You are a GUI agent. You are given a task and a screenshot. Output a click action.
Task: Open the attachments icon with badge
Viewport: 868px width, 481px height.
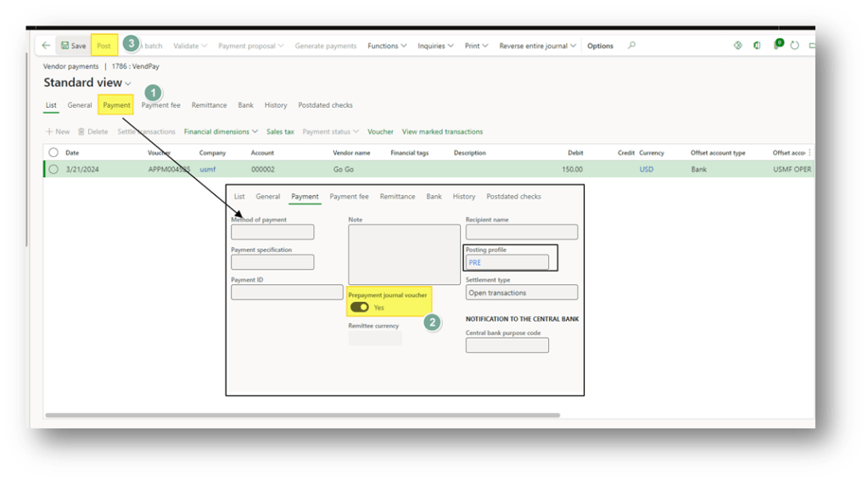(x=776, y=46)
